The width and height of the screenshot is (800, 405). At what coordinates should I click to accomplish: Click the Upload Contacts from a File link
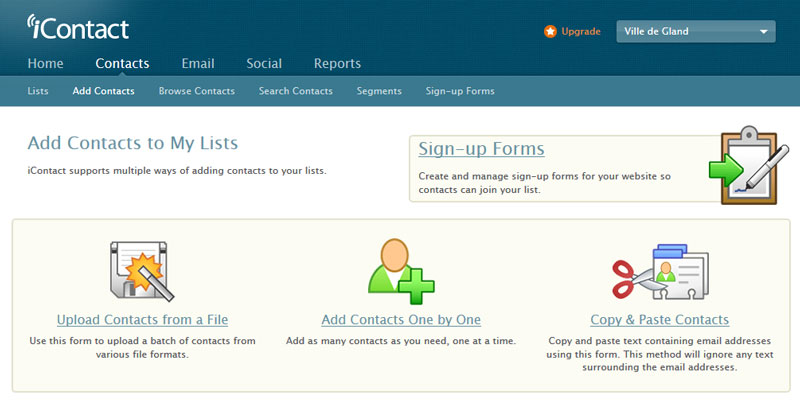(x=142, y=320)
